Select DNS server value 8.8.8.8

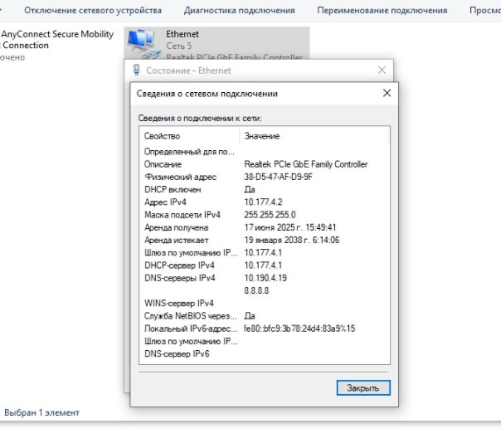pos(256,290)
